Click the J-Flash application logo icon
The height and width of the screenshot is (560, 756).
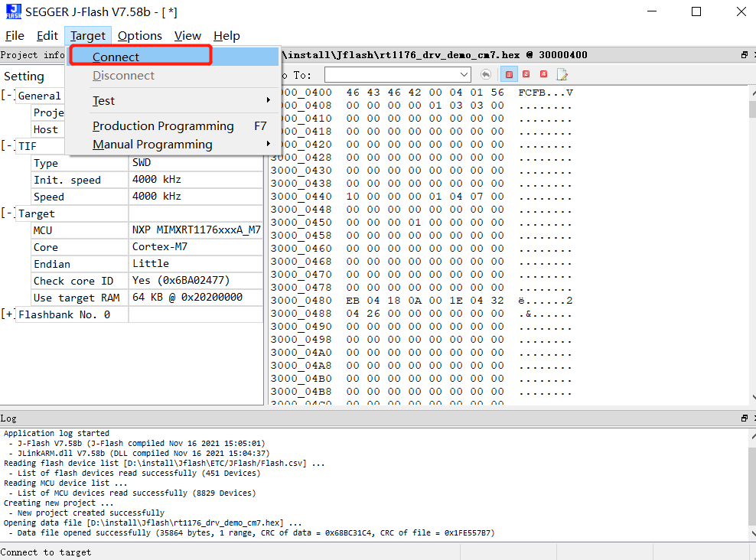13,11
